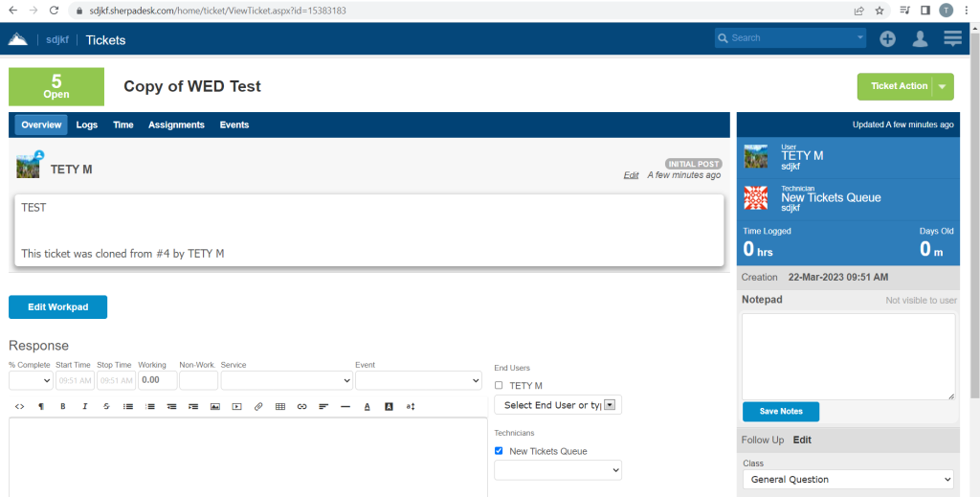Click the Follow Up Edit link

pyautogui.click(x=802, y=441)
